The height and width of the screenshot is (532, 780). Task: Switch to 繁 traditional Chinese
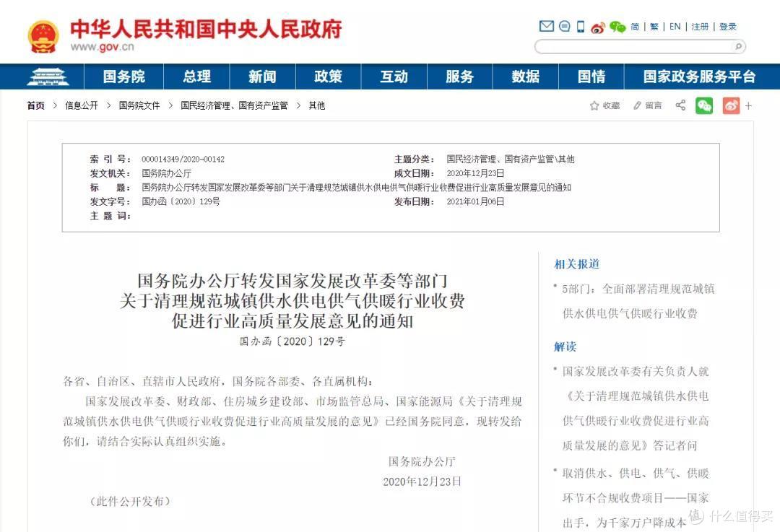(x=654, y=27)
